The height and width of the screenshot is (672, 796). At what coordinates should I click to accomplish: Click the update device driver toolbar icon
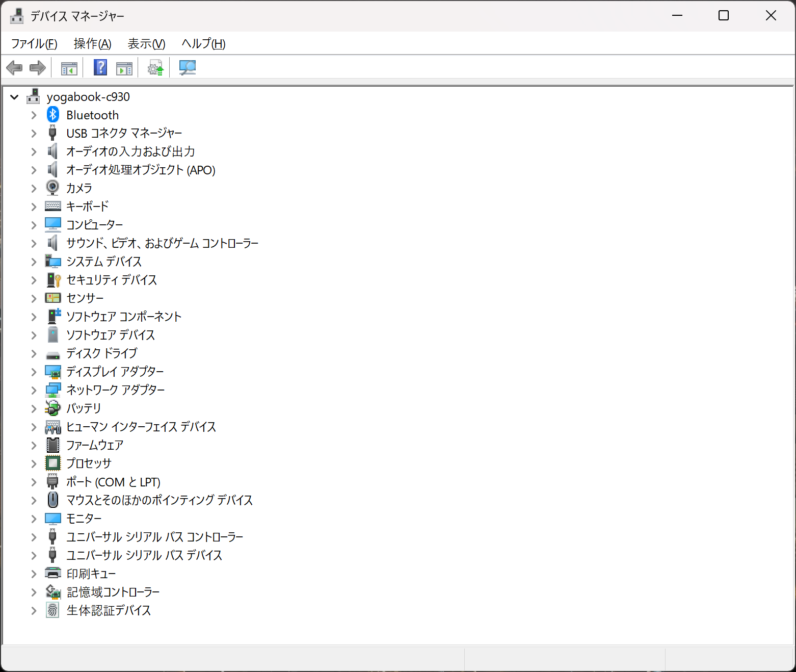pos(155,68)
